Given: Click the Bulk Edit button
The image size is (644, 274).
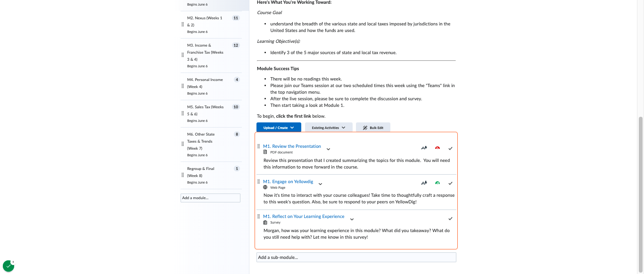Looking at the screenshot, I should (373, 128).
